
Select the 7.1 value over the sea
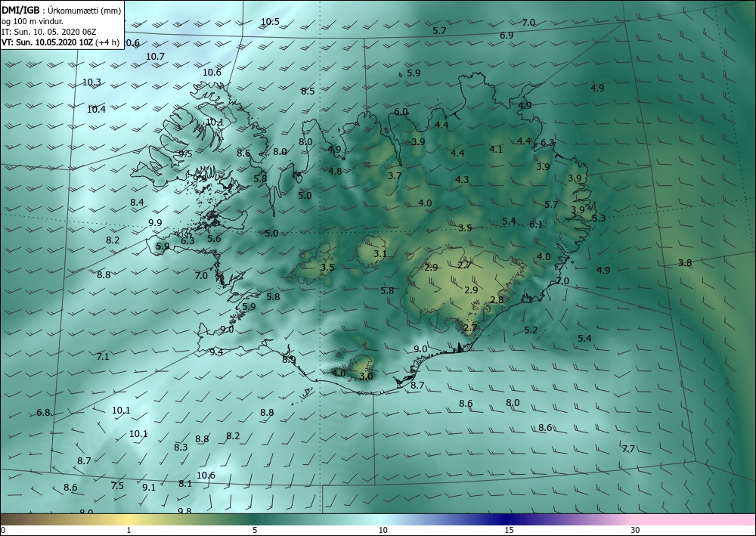(x=103, y=357)
